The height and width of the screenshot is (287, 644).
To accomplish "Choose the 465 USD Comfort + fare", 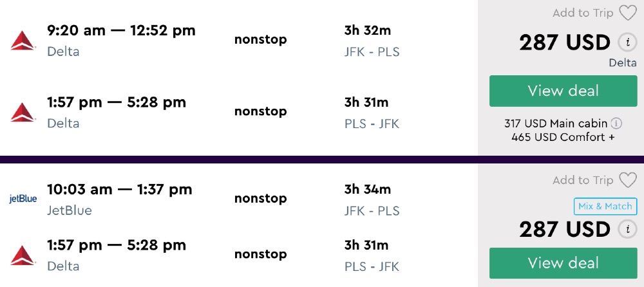I will [x=558, y=137].
